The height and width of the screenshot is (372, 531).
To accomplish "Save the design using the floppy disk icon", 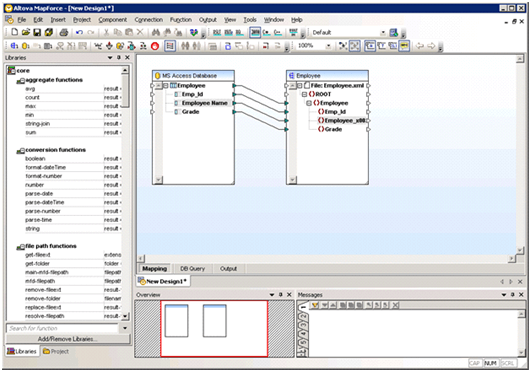I will pyautogui.click(x=37, y=32).
